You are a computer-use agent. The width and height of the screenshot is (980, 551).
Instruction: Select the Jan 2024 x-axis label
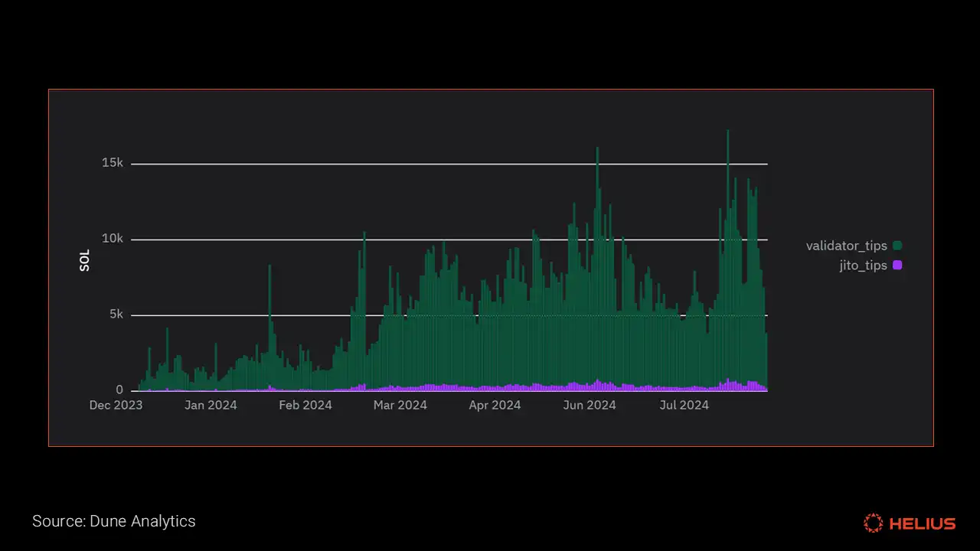211,406
